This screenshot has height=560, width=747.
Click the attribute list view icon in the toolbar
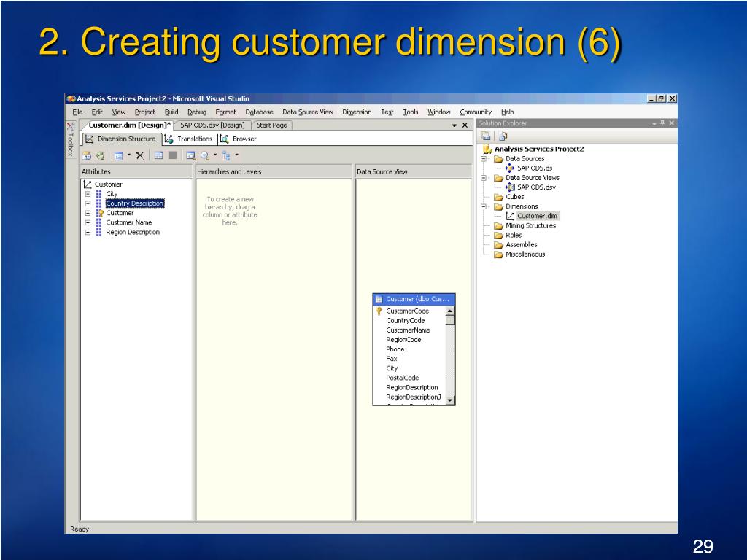(119, 155)
